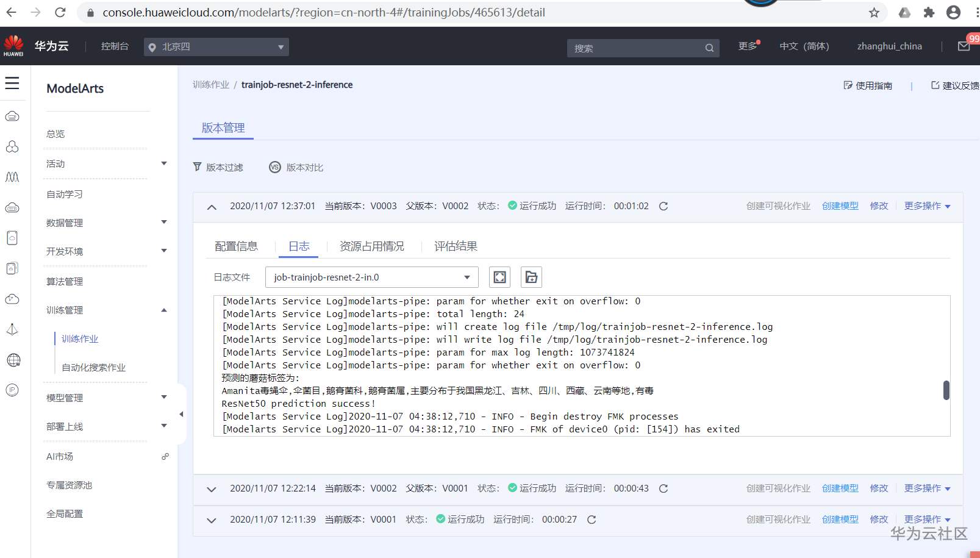Image resolution: width=980 pixels, height=558 pixels.
Task: Collapse the ModelArts sidebar panel
Action: (x=181, y=414)
